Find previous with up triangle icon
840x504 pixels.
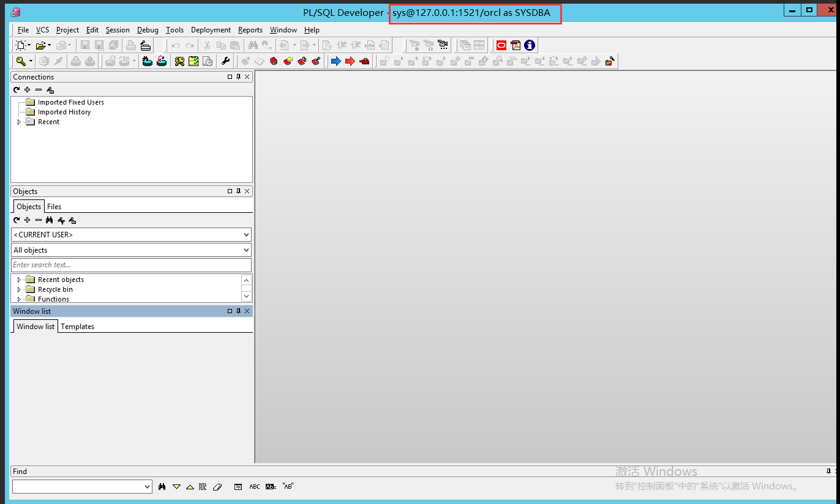click(190, 487)
